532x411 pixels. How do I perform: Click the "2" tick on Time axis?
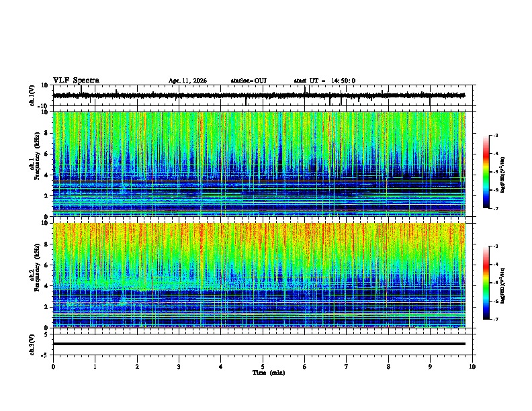[x=137, y=367]
